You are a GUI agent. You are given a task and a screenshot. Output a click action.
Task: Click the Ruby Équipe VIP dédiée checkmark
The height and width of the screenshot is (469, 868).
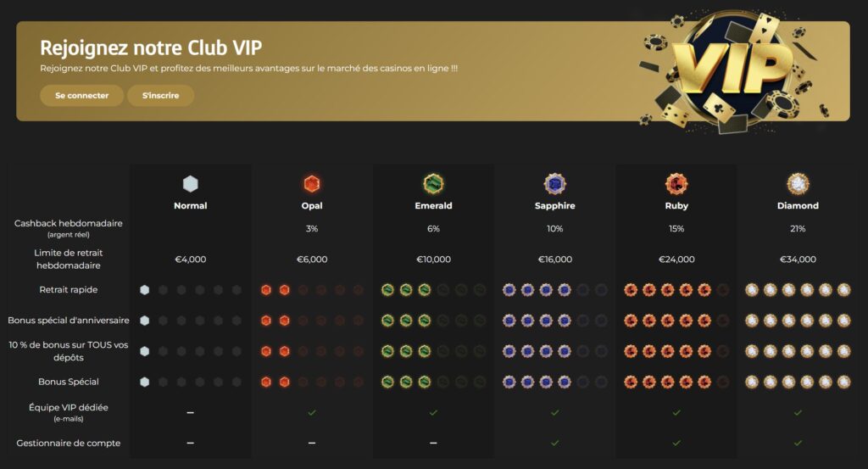(676, 412)
